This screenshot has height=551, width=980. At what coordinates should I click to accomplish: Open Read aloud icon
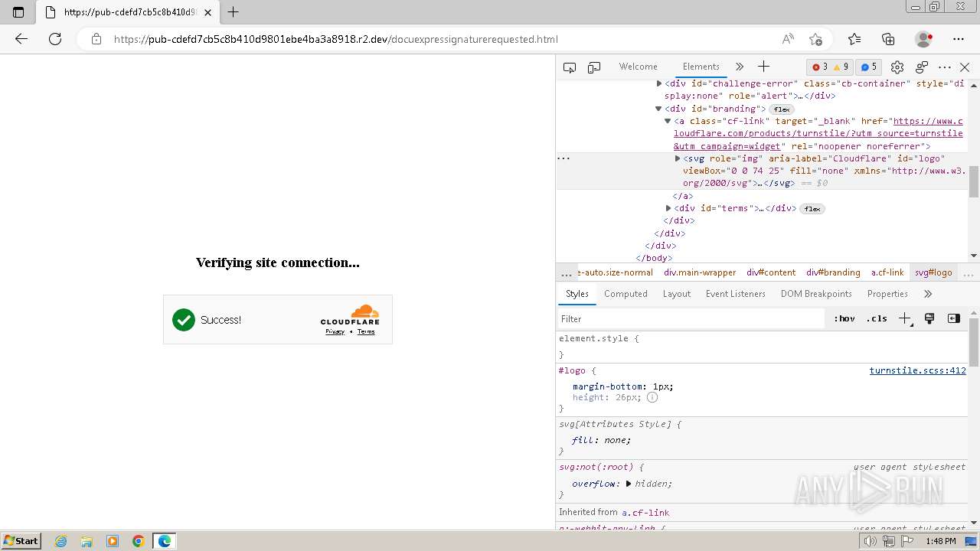(x=788, y=39)
